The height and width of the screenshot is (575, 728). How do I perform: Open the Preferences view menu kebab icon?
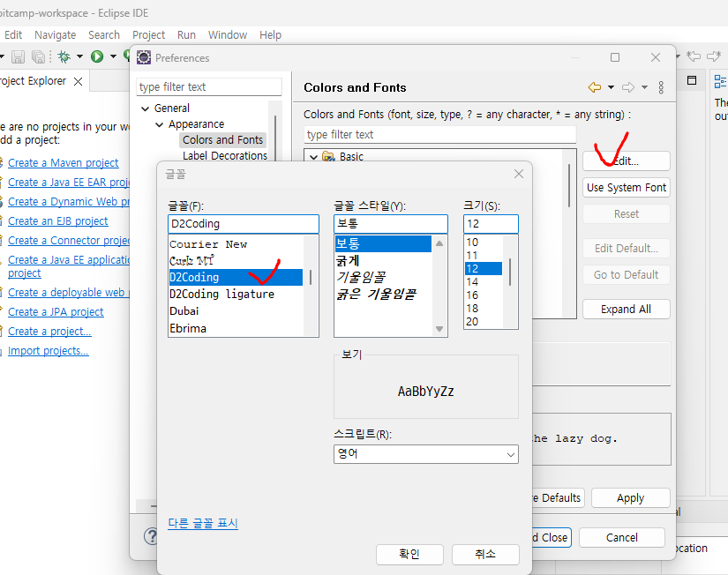click(x=661, y=87)
